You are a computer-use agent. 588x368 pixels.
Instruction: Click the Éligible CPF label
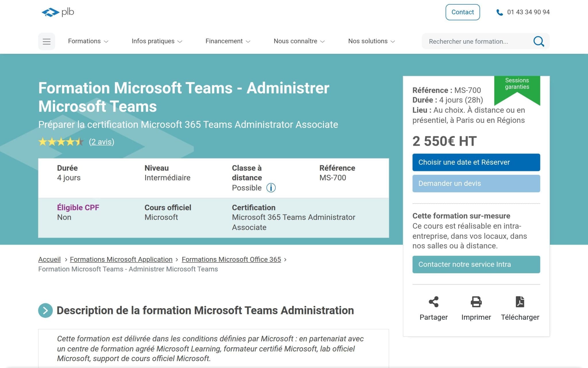point(78,208)
